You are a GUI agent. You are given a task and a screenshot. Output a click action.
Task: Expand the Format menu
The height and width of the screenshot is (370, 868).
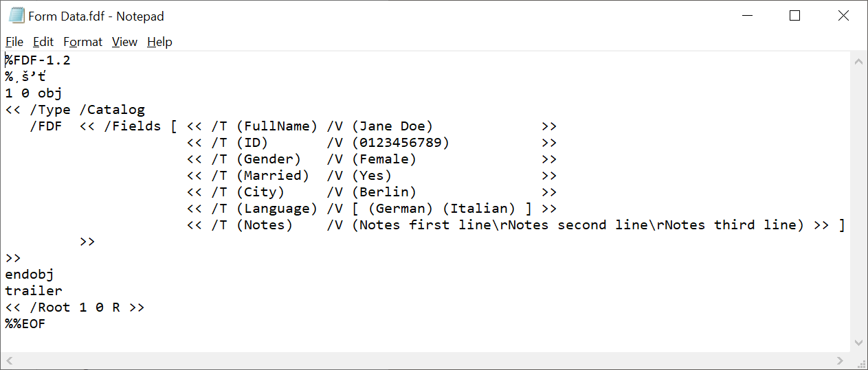pyautogui.click(x=82, y=42)
